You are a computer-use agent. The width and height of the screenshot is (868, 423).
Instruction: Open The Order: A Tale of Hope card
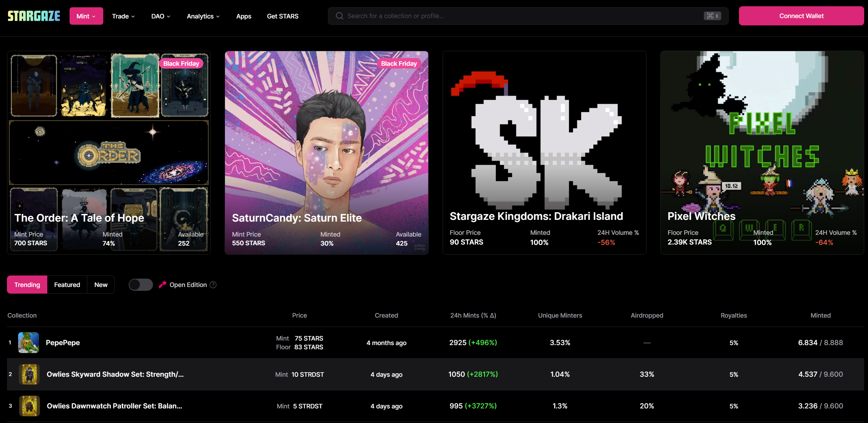(109, 153)
